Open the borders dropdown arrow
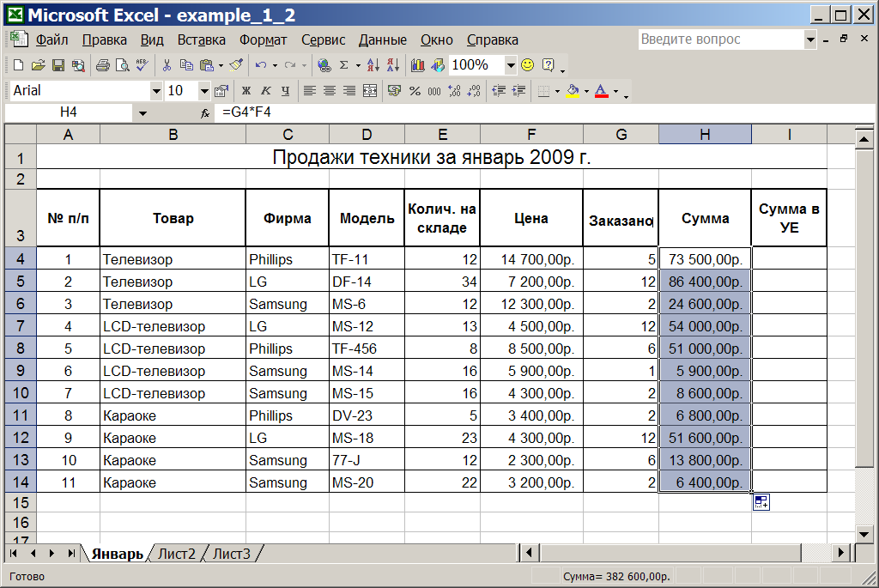This screenshot has width=879, height=588. coord(557,91)
